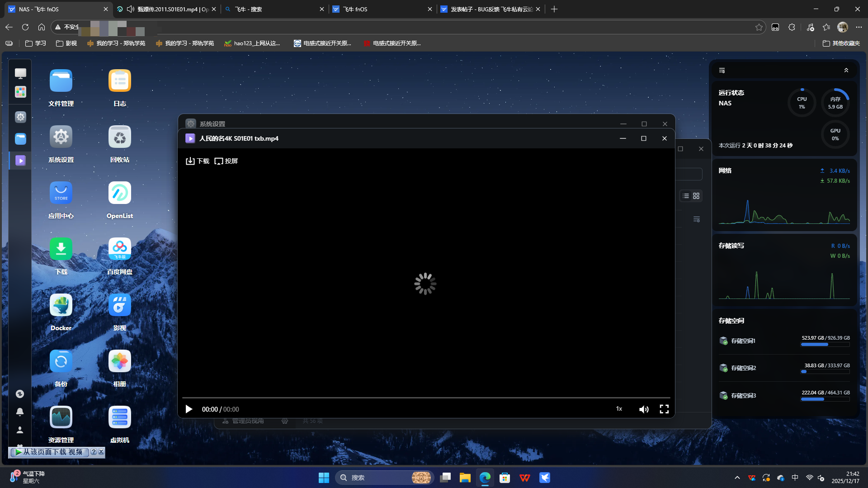Open the 资源管理 resource monitor icon
This screenshot has height=488, width=868.
click(x=61, y=417)
